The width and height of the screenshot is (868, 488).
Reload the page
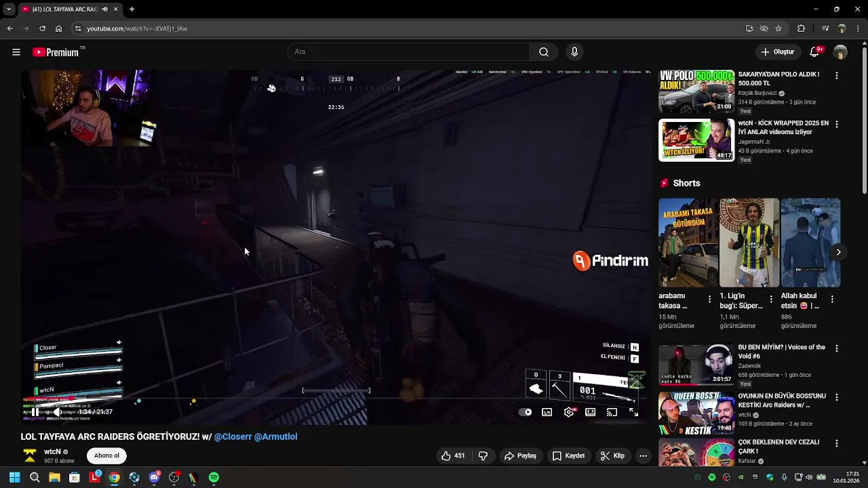point(42,28)
